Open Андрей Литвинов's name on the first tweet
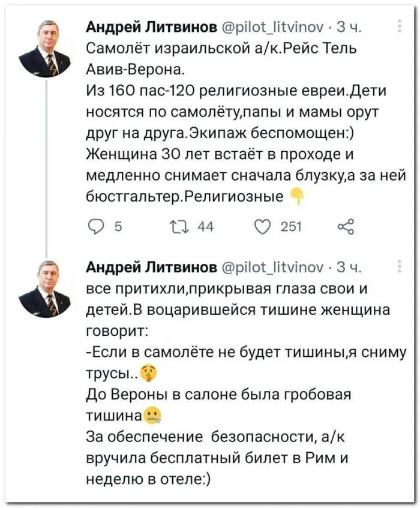 (152, 26)
